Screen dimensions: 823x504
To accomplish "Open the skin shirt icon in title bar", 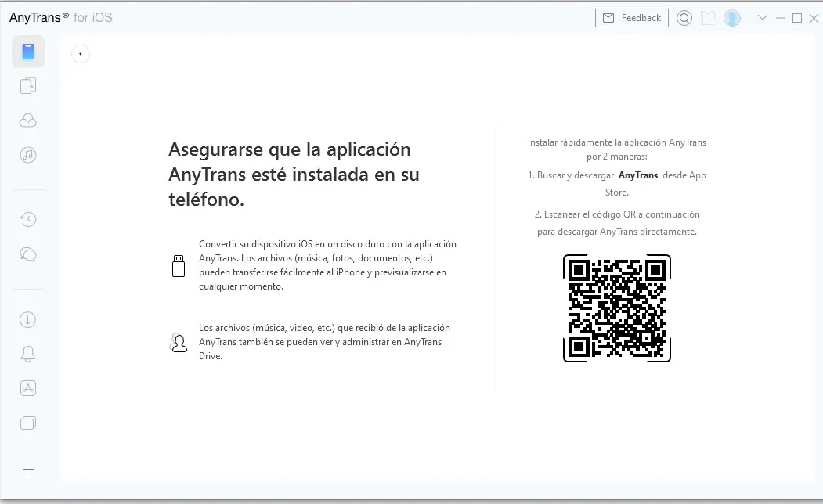I will (708, 18).
